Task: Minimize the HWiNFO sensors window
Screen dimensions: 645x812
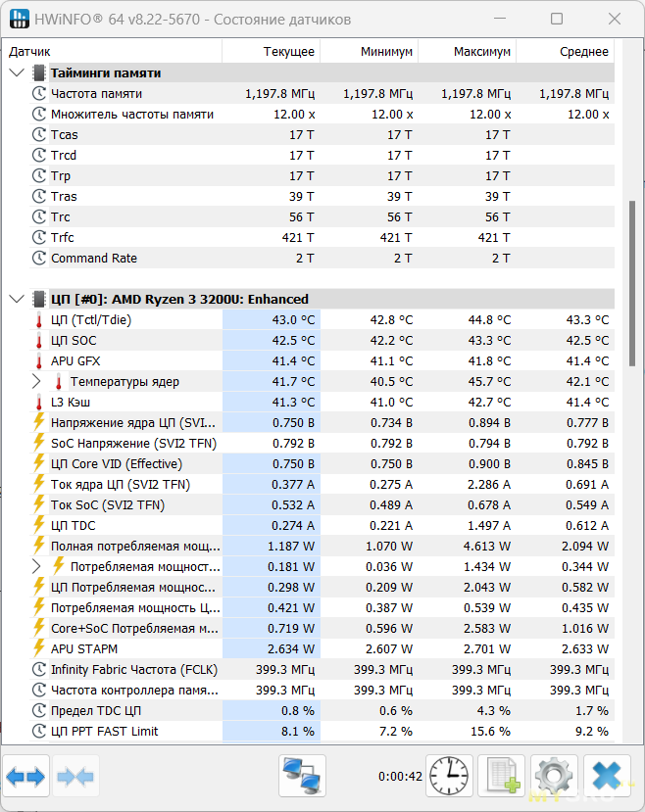Action: pos(500,20)
